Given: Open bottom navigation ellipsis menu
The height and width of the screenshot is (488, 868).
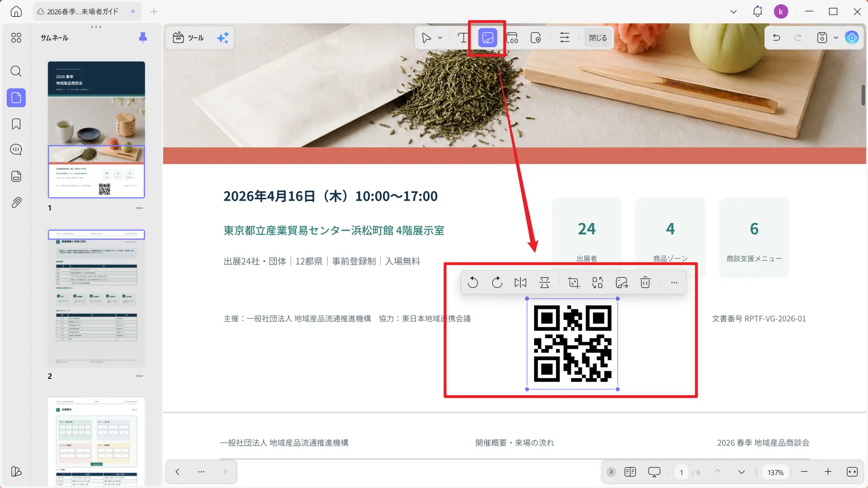Looking at the screenshot, I should (201, 472).
